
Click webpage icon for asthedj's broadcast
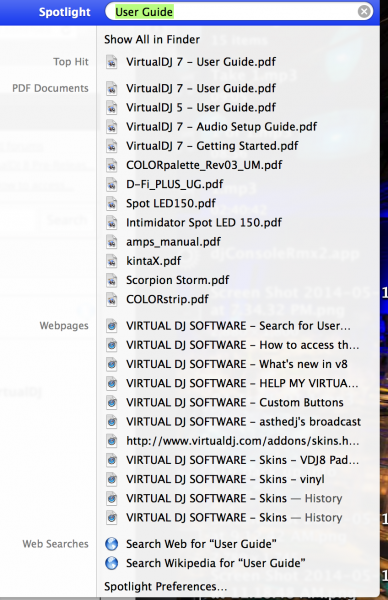[x=111, y=422]
